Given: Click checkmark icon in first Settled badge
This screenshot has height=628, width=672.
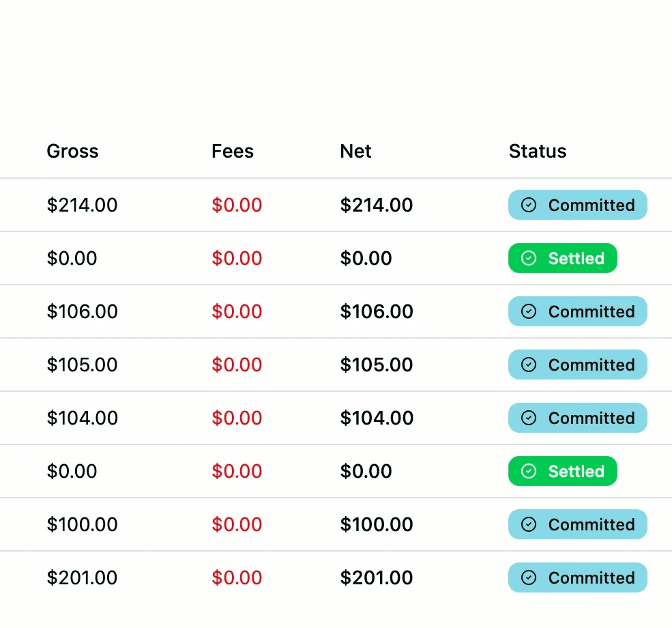Looking at the screenshot, I should click(x=529, y=258).
